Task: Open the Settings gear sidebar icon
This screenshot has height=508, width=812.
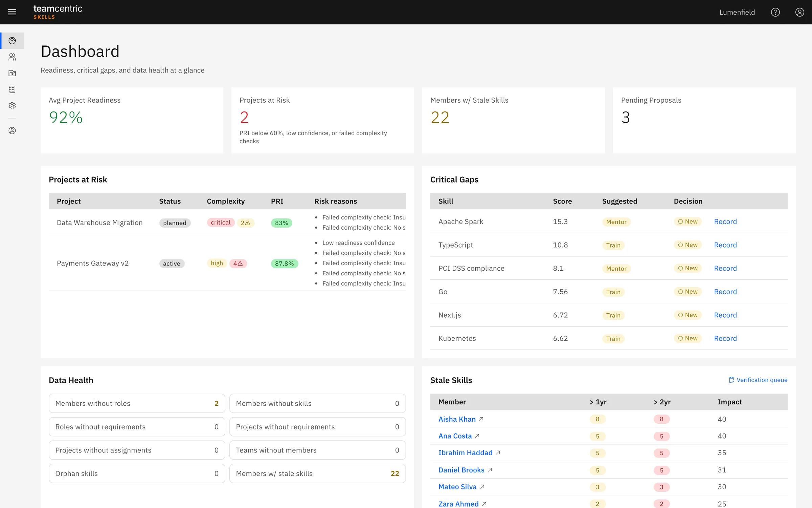Action: pyautogui.click(x=12, y=106)
